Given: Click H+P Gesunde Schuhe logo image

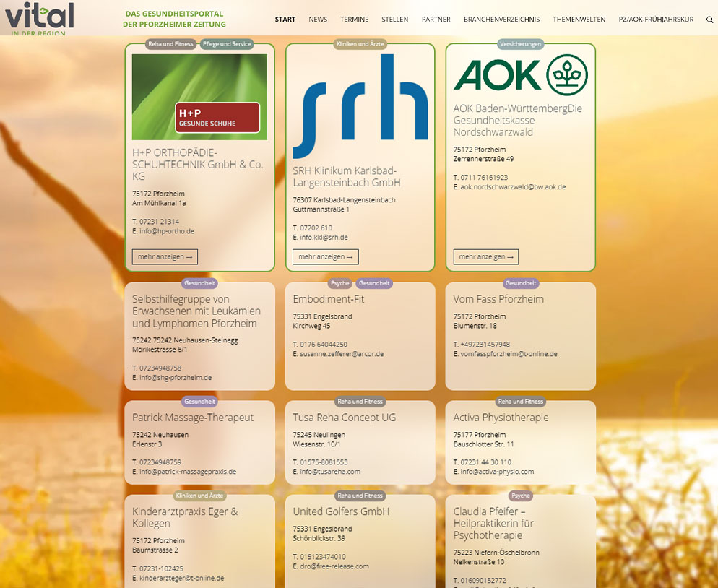Looking at the screenshot, I should coord(199,97).
